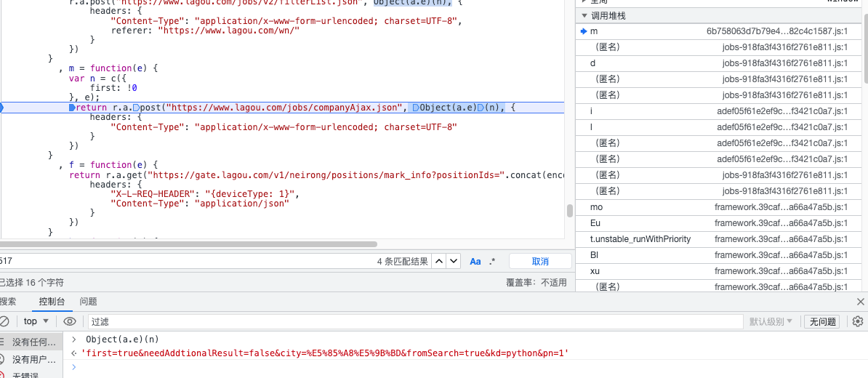Image resolution: width=868 pixels, height=378 pixels.
Task: Click the breakpoint marker in the gutter
Action: click(2, 108)
